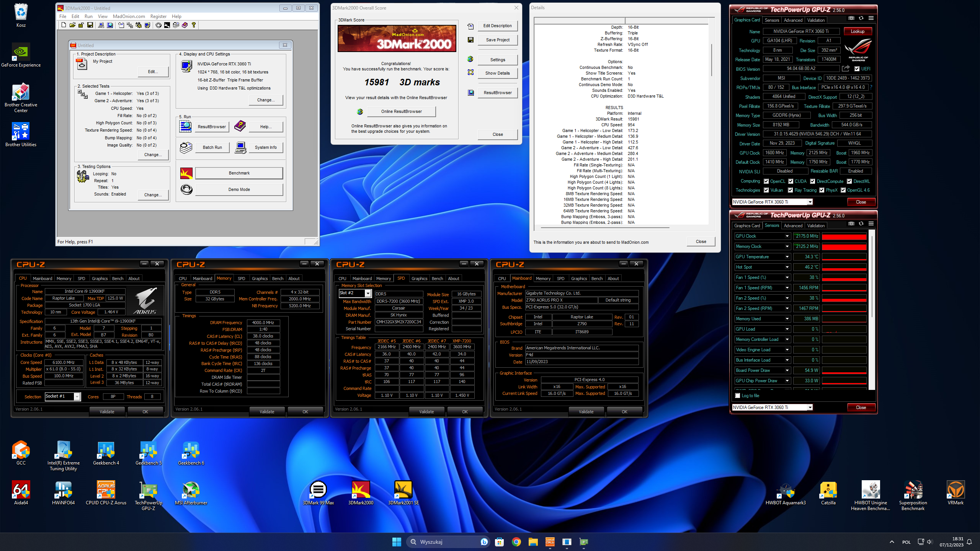Image resolution: width=980 pixels, height=551 pixels.
Task: Click Batch Run disk stack toolbar icon
Action: pyautogui.click(x=176, y=25)
